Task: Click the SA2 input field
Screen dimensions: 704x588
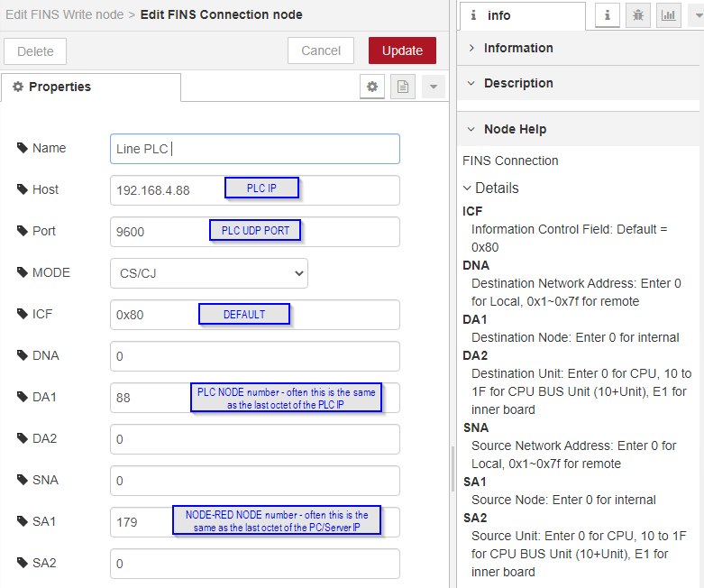Action: tap(254, 564)
